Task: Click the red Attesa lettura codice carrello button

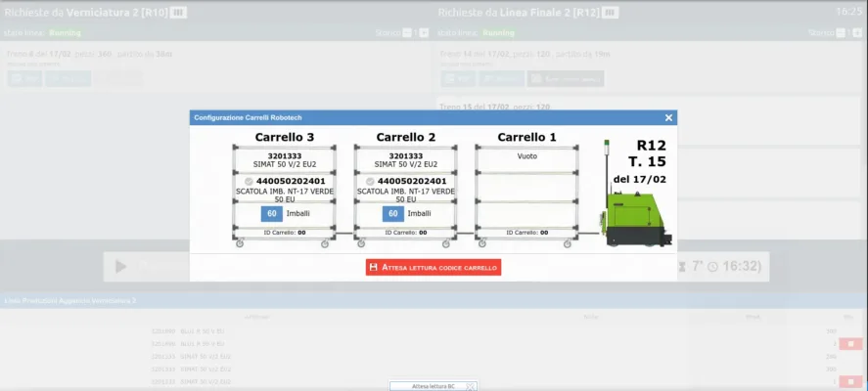Action: (x=434, y=267)
